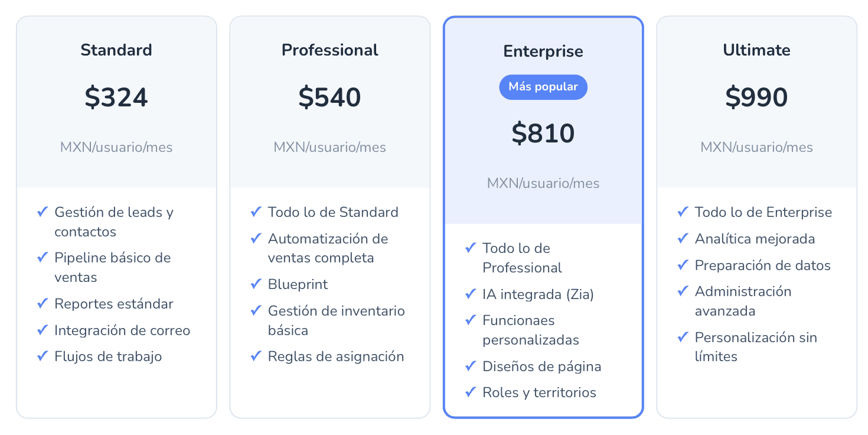
Task: Click the Gestión de inventario básica feature
Action: coord(336,320)
